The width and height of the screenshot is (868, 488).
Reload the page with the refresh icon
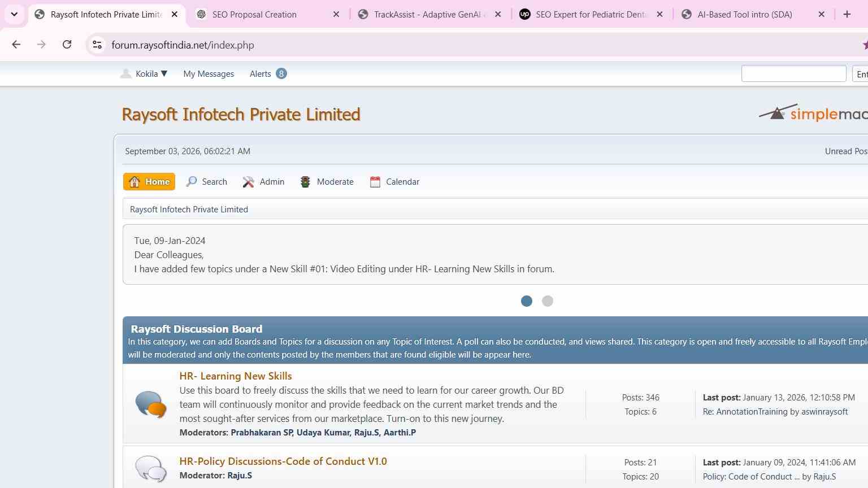[67, 45]
